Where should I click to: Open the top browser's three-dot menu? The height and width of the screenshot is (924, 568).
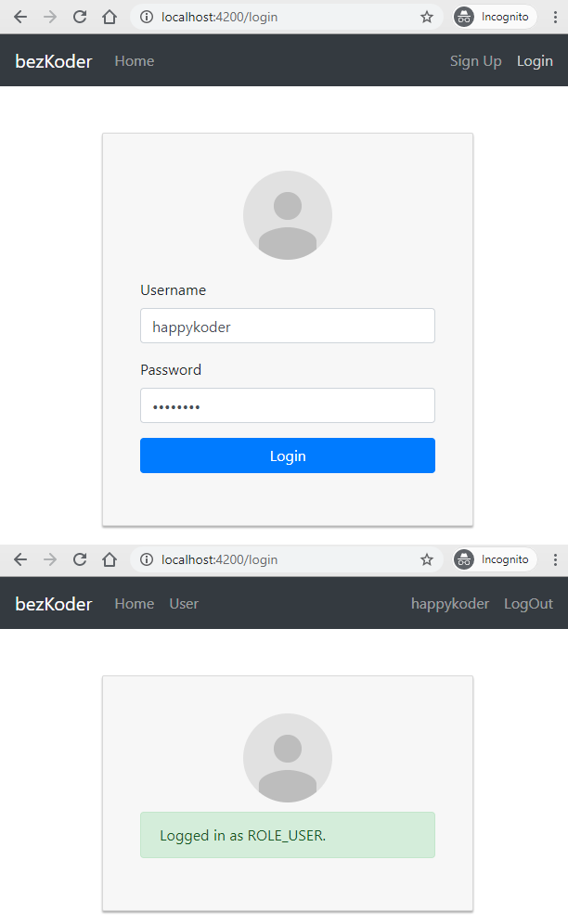(x=555, y=17)
